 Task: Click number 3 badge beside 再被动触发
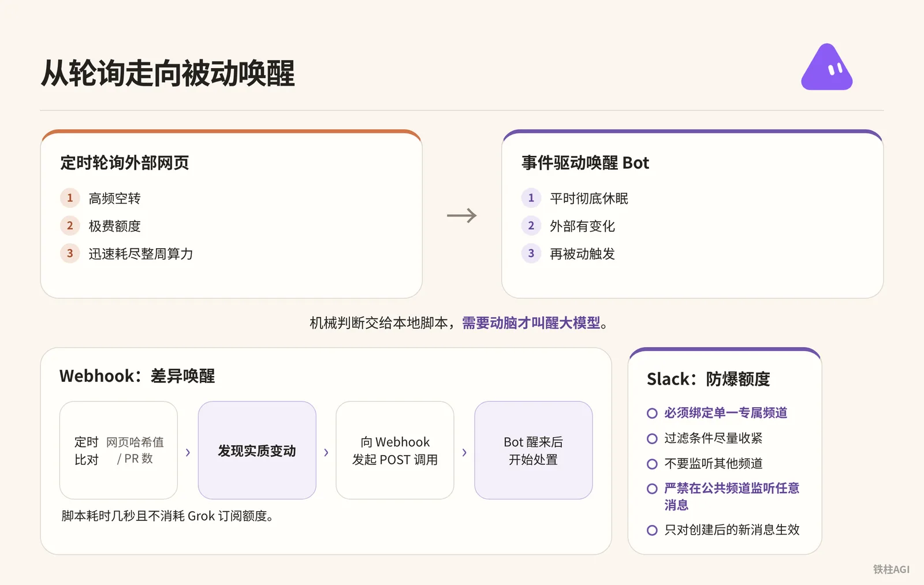(531, 254)
